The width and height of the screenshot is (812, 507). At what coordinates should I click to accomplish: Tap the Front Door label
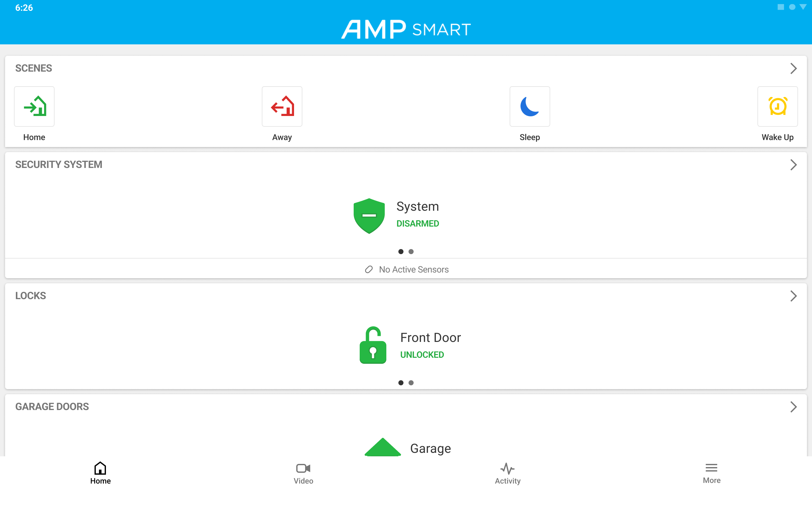point(430,337)
